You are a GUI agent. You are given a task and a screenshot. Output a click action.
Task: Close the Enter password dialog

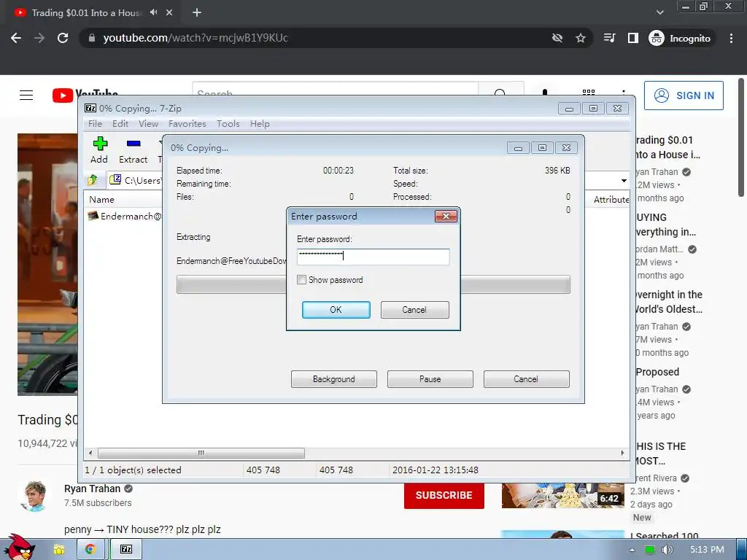click(446, 216)
